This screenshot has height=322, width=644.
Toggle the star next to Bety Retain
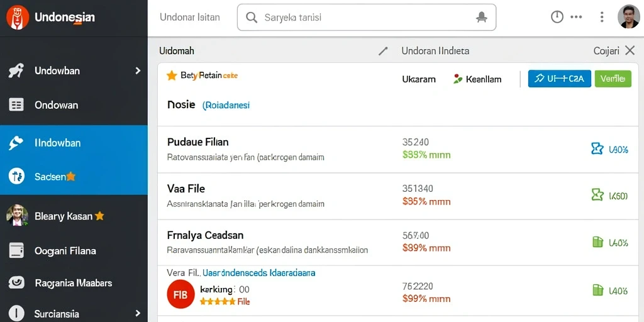(x=172, y=75)
